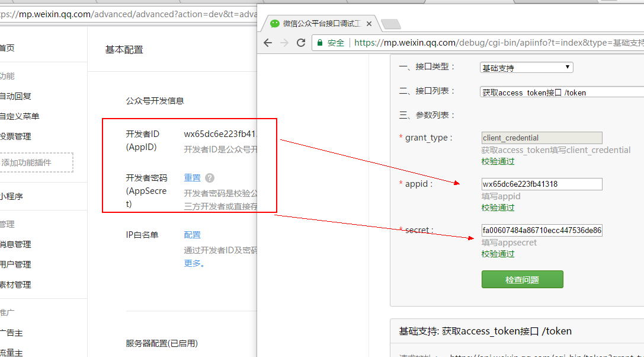Select the grant_type client_credential field
The width and height of the screenshot is (644, 357).
tap(542, 138)
